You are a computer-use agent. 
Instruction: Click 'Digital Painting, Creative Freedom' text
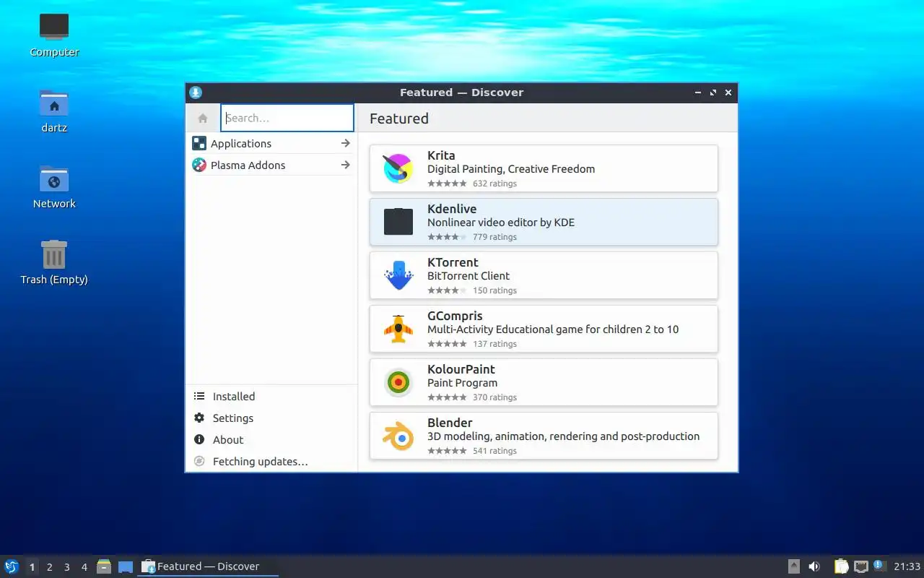click(511, 169)
